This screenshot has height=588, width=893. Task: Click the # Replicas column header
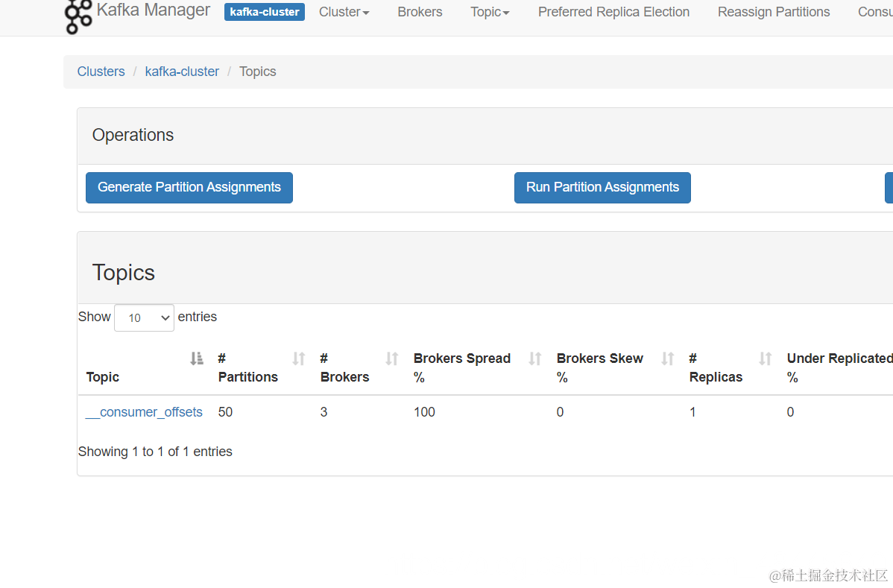click(716, 367)
